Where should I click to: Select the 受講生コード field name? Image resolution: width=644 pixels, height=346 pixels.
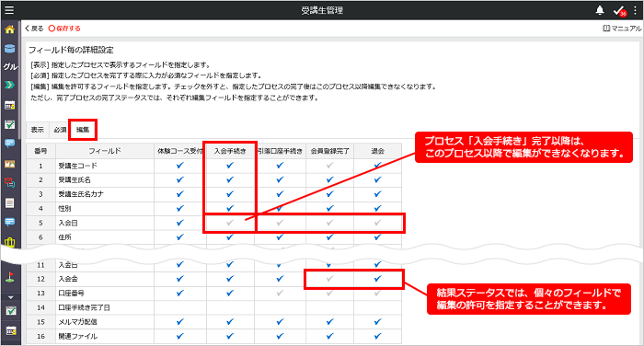(77, 166)
